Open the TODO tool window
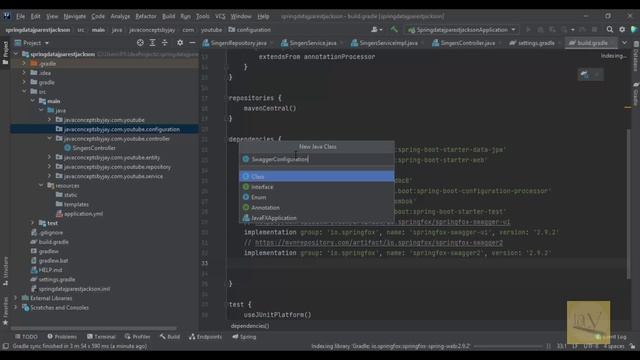640x360 pixels. point(26,337)
